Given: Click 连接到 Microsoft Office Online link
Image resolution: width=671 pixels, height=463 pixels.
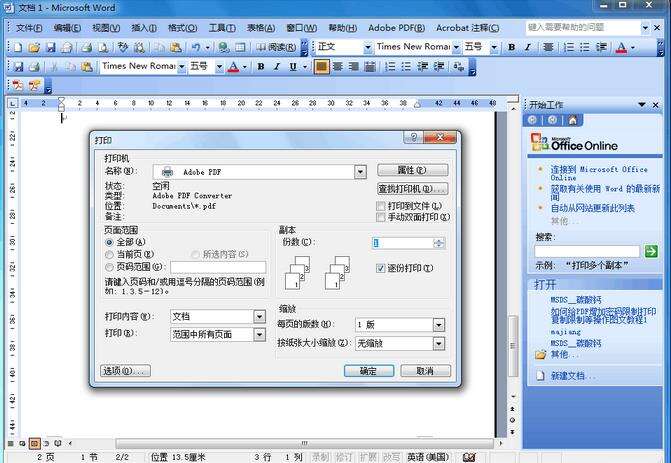Looking at the screenshot, I should 599,173.
